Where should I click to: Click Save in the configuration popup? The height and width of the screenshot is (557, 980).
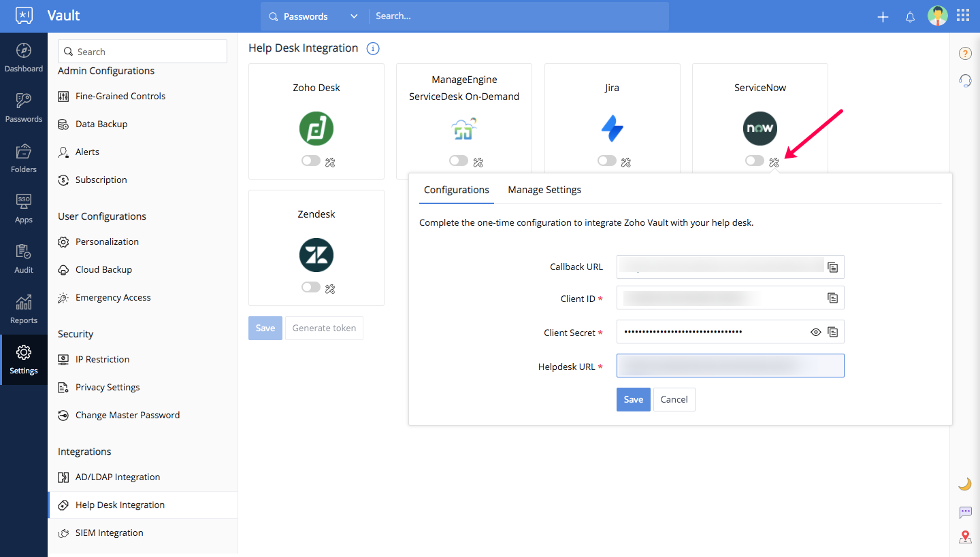coord(633,399)
